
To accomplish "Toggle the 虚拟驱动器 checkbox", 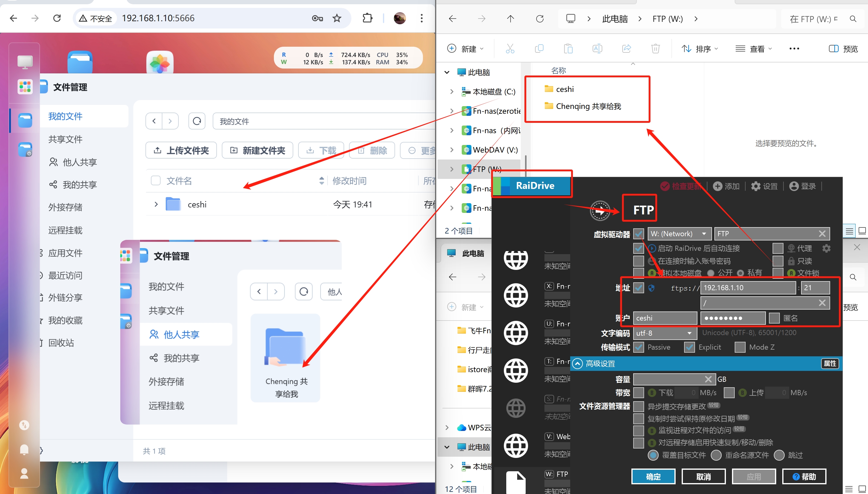I will coord(639,234).
